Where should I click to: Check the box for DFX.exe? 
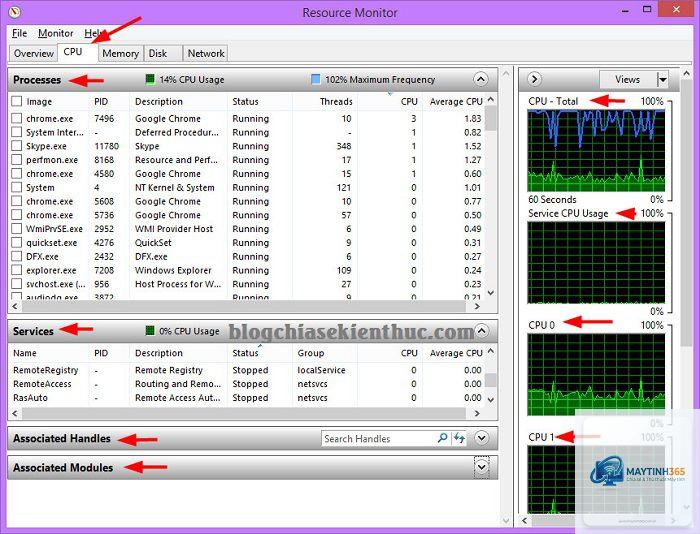point(17,256)
